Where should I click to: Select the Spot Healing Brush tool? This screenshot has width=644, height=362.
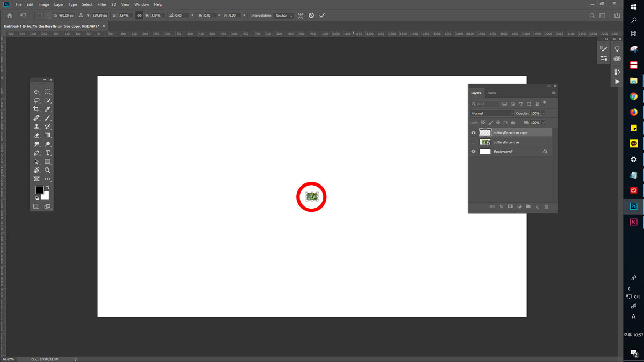[36, 118]
